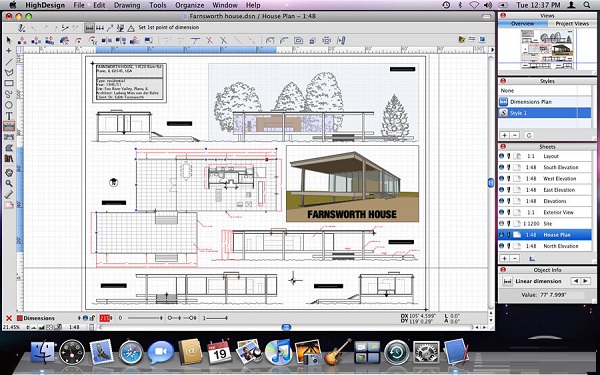Click the sheet settings icon below Sheets list
The image size is (600, 375).
click(x=532, y=259)
